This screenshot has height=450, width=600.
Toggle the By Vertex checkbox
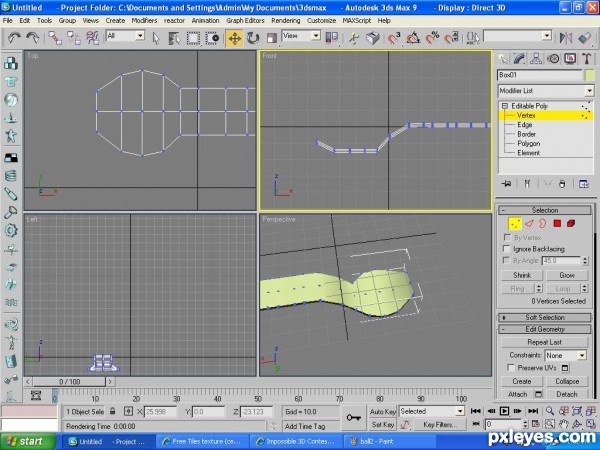click(x=507, y=238)
